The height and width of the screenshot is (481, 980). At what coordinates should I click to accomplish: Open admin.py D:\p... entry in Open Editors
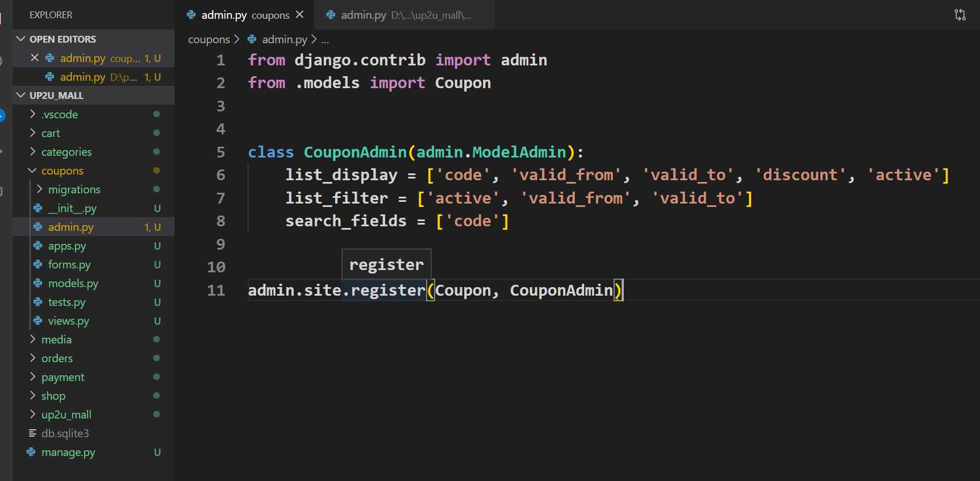tap(94, 77)
